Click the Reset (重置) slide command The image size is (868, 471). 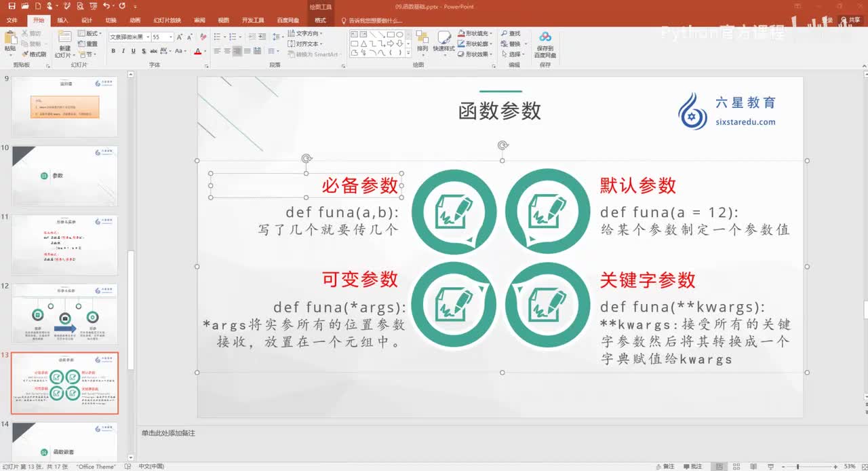pos(88,43)
